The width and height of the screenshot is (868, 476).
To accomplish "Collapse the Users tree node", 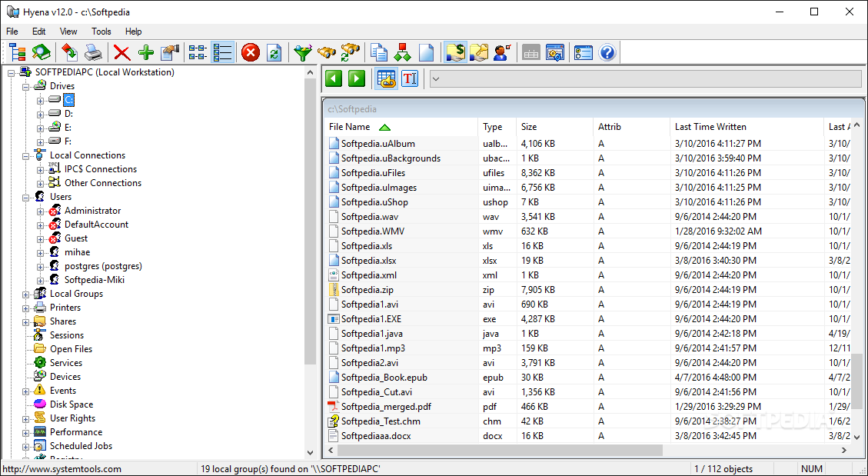I will coord(25,197).
